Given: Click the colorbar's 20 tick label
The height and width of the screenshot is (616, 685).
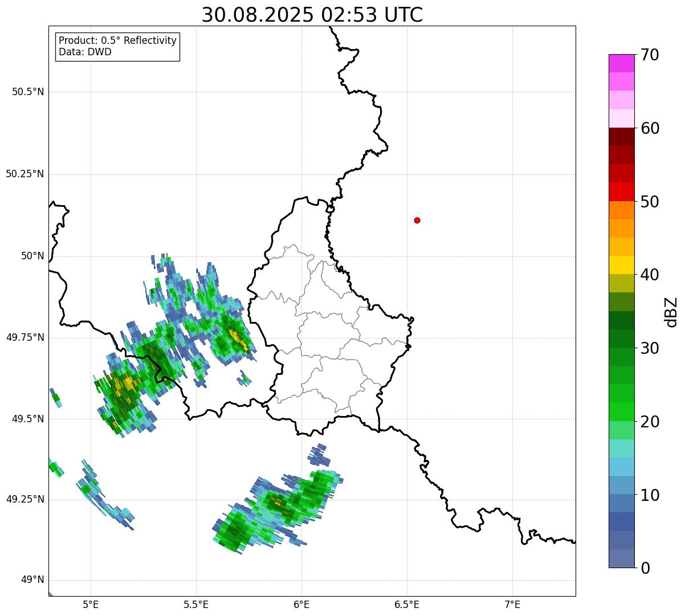Looking at the screenshot, I should (650, 422).
